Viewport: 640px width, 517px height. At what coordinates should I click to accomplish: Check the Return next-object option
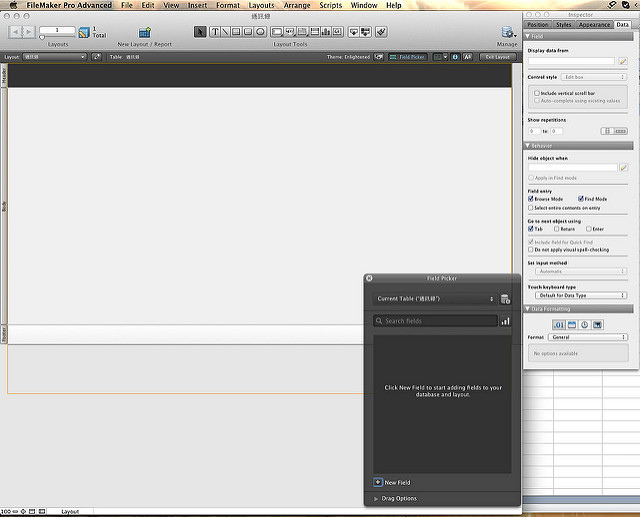(556, 229)
